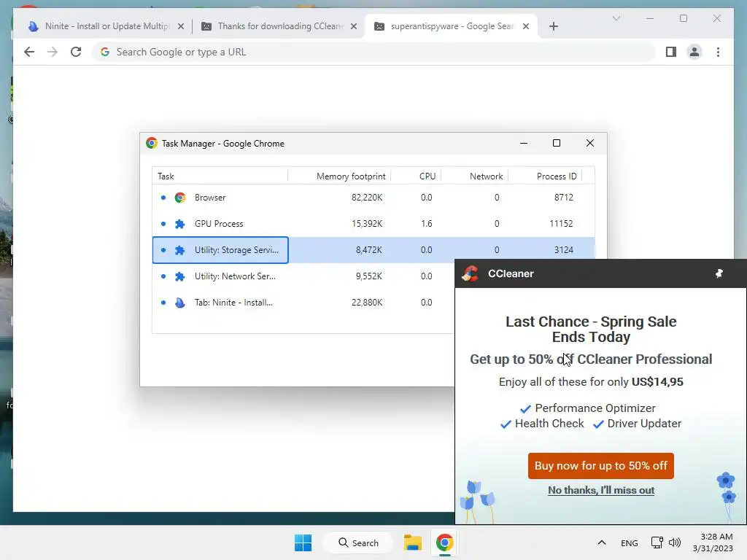
Task: Select the GPU Process row
Action: tap(373, 223)
